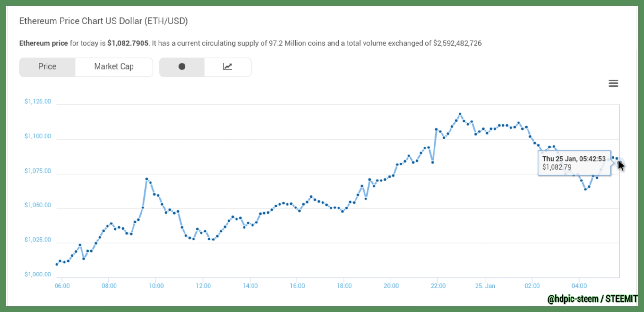Click the $1,025.00 y-axis label

38,240
